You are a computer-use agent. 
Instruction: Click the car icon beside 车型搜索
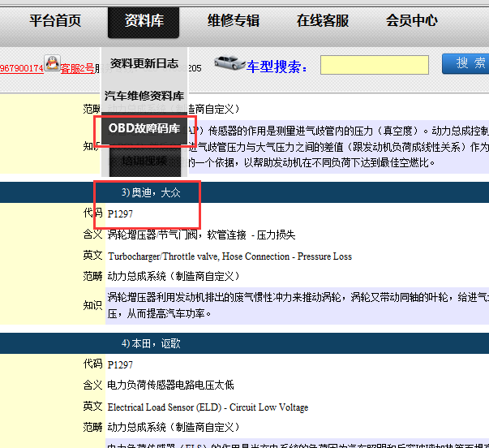[229, 62]
